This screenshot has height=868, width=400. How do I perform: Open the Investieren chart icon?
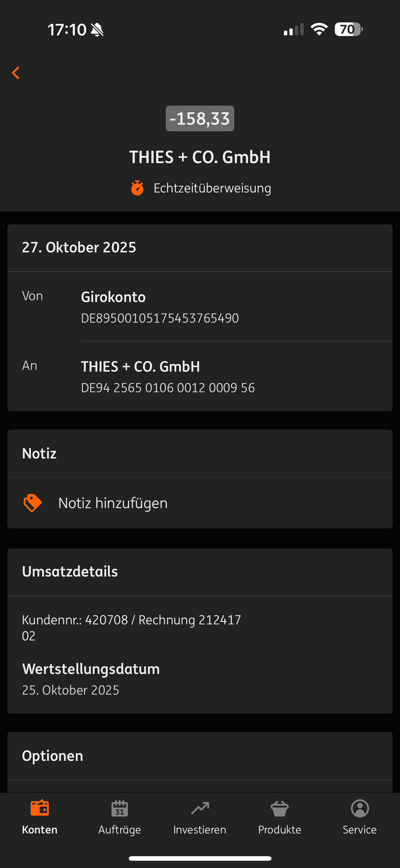pyautogui.click(x=200, y=808)
